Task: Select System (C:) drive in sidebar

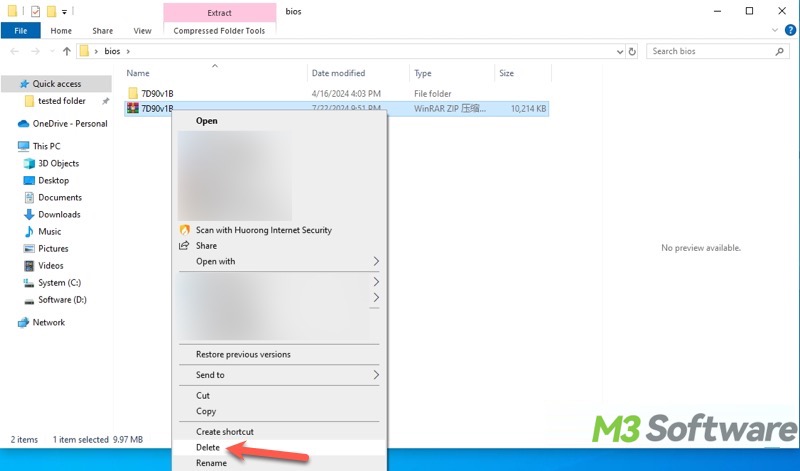Action: tap(59, 283)
